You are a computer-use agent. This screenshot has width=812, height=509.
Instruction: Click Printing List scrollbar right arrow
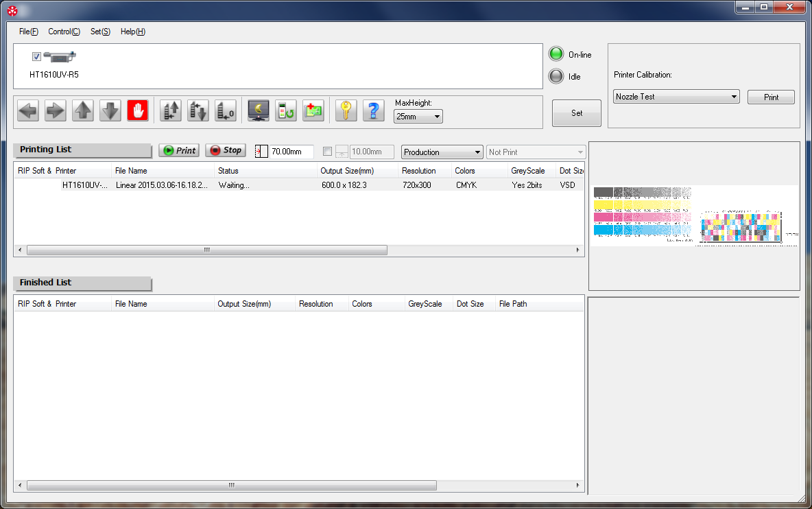(x=578, y=250)
